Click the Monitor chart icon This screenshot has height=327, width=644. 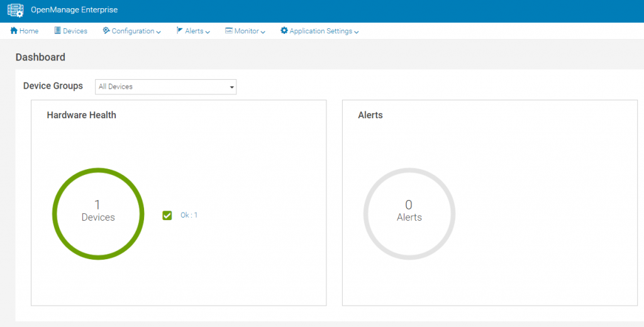click(229, 30)
